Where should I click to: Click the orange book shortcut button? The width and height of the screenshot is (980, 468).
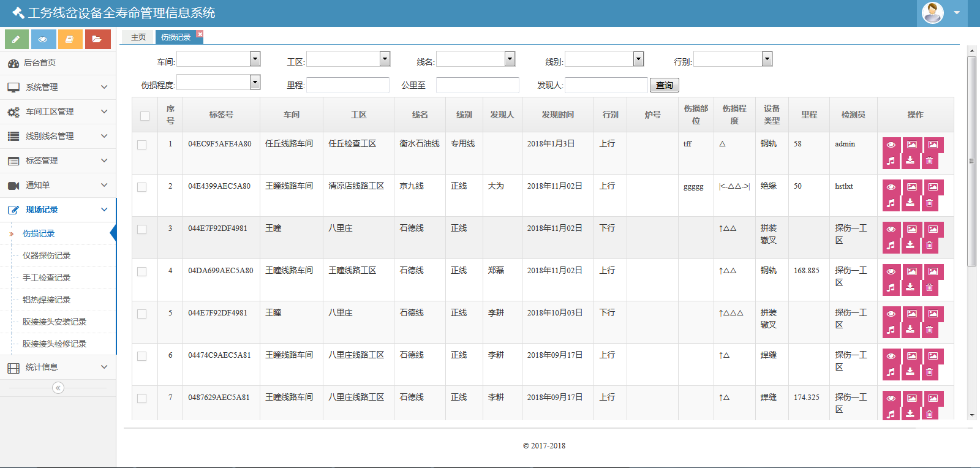70,39
